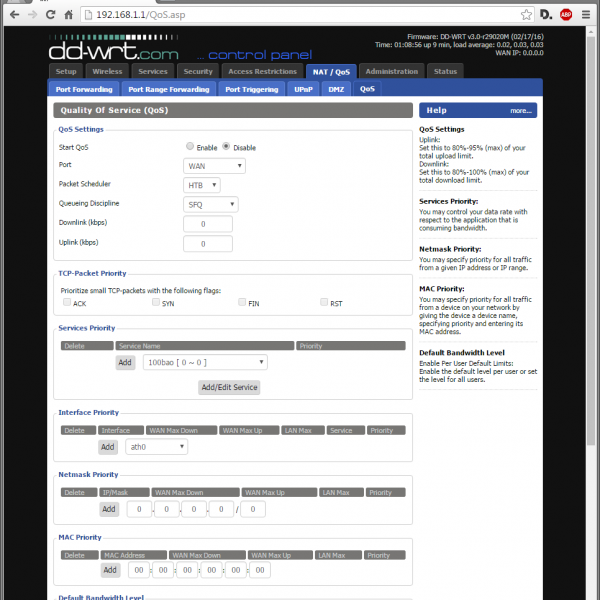Screen dimensions: 600x600
Task: Switch to the Administration tab
Action: (392, 72)
